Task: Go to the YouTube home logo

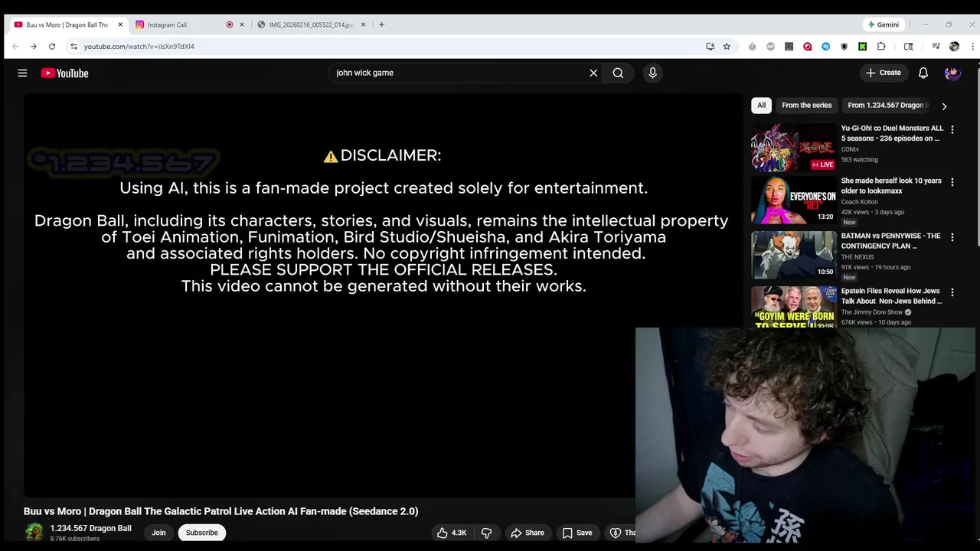Action: (64, 73)
